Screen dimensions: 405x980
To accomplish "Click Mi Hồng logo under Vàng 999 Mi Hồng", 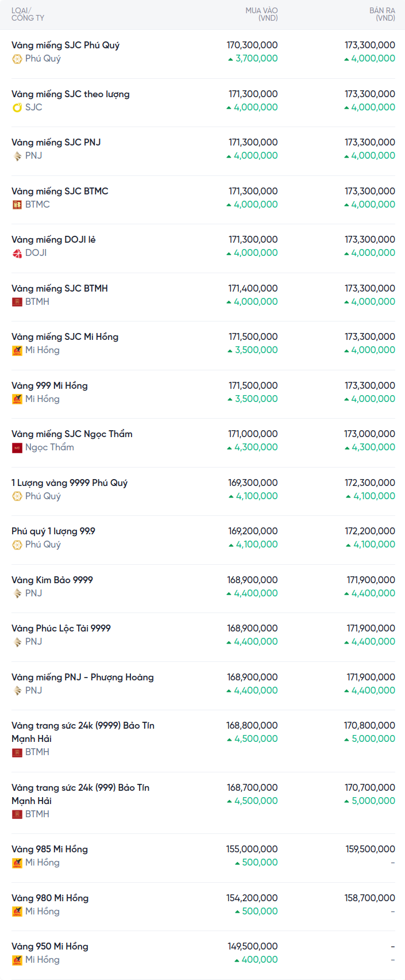I will 17,399.
